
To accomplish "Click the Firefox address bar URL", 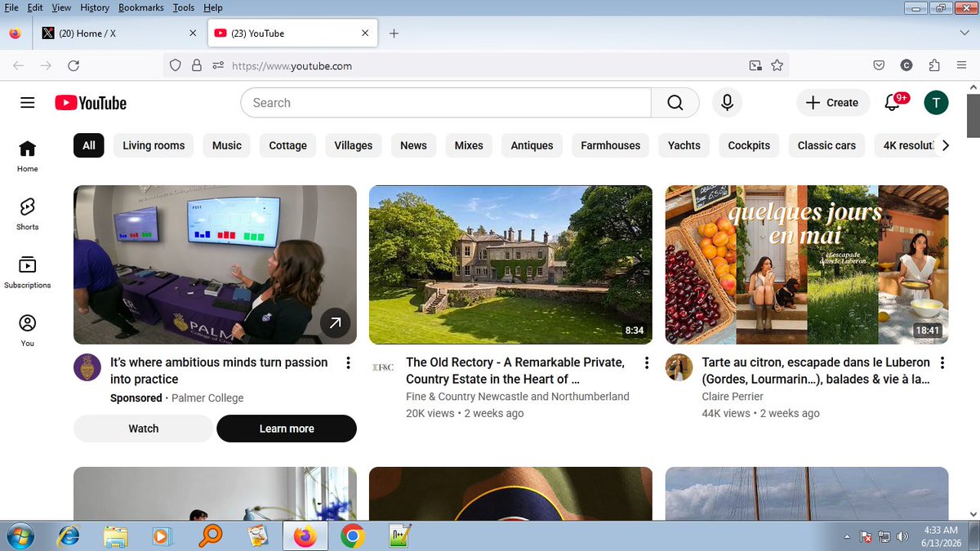I will coord(292,66).
